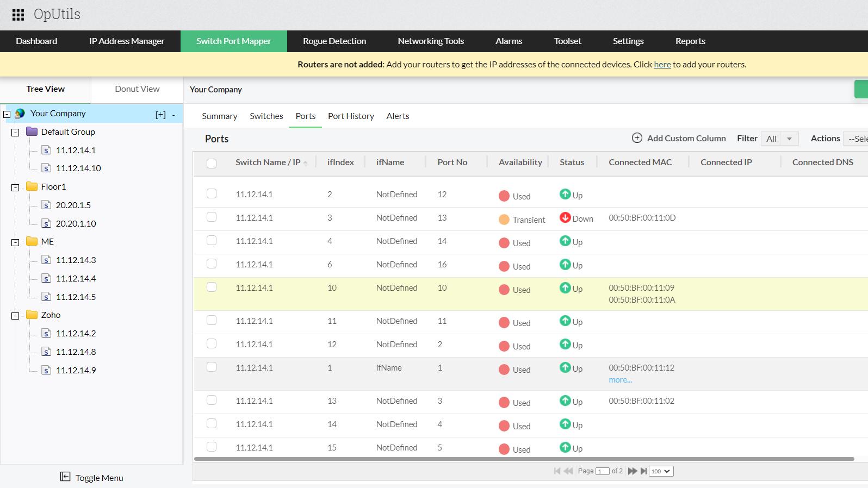Open the apps grid icon beside OpUtils
Screen dimensions: 868x488
coord(18,15)
